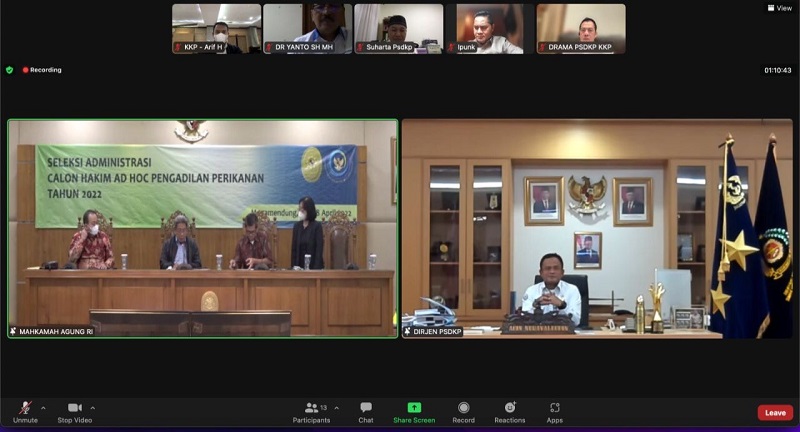Click the DIRJEN PSDKP video tile

(x=597, y=228)
